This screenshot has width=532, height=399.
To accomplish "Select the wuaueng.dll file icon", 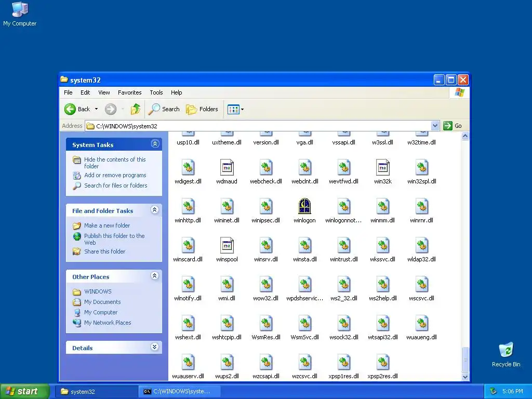I will coord(422,323).
